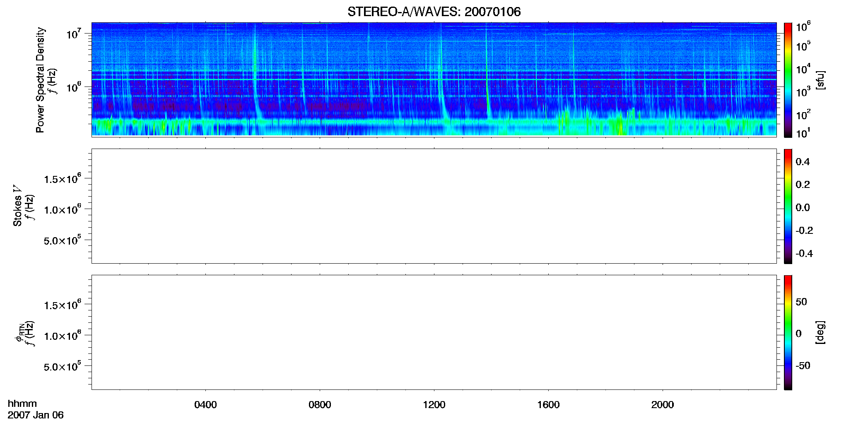Click the Stokes V axis label
This screenshot has height=447, width=868.
(x=17, y=206)
